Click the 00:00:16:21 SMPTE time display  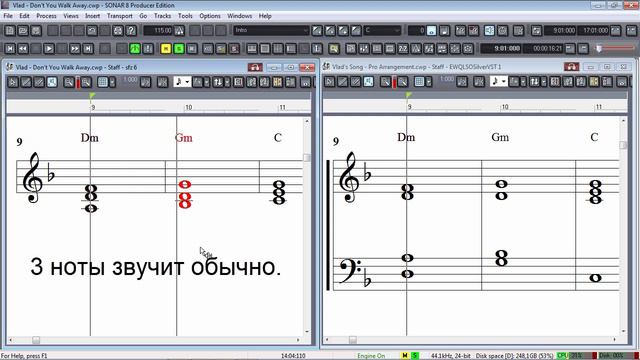543,49
